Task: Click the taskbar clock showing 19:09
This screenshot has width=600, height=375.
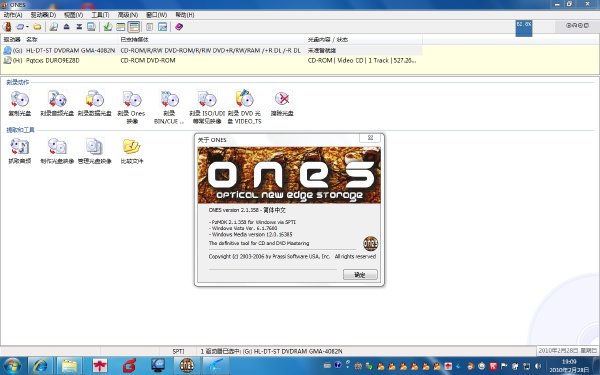Action: [x=569, y=366]
